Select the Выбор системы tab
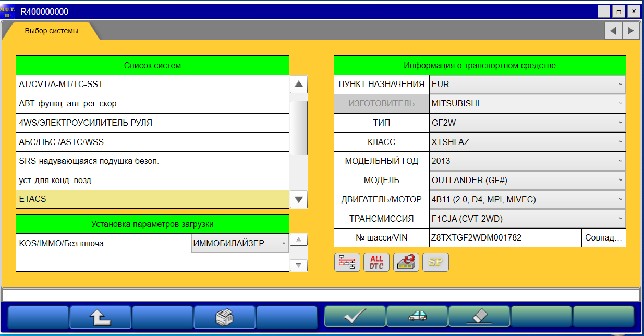The height and width of the screenshot is (336, 644). 51,31
